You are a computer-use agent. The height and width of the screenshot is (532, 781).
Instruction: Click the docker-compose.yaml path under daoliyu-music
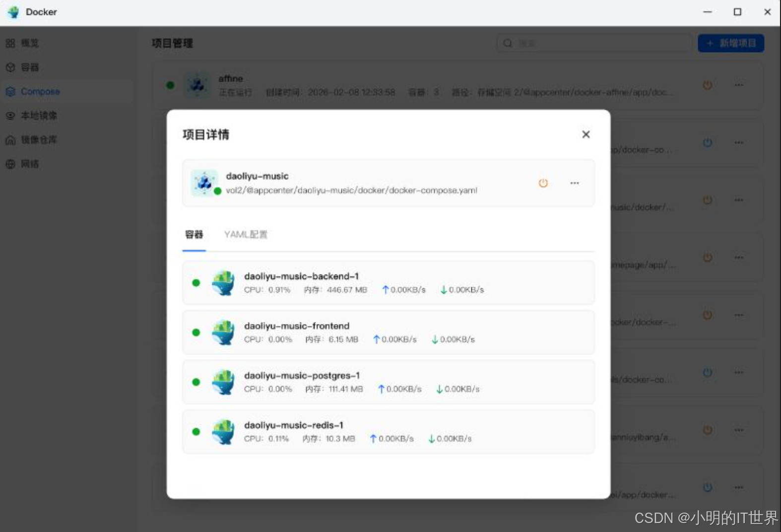click(351, 190)
